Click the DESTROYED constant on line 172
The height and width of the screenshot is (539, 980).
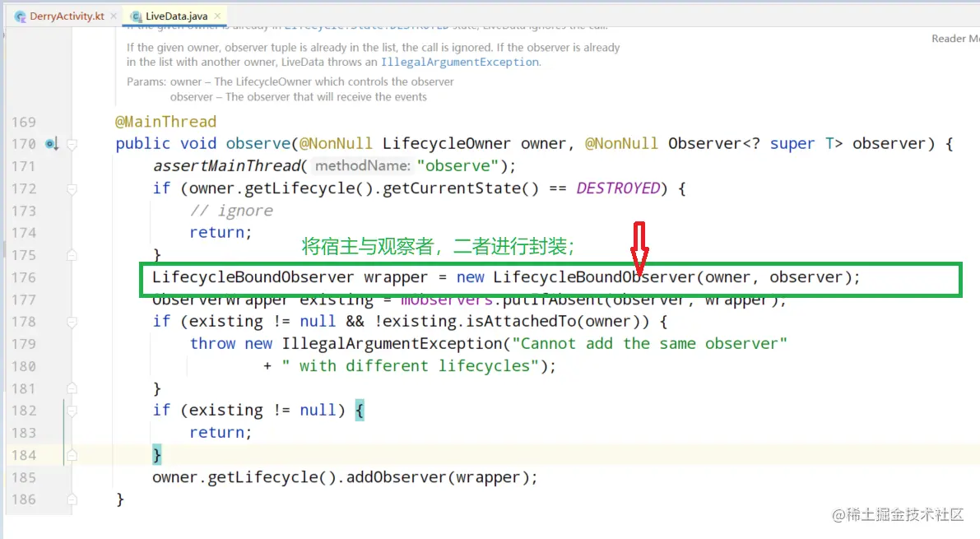(618, 188)
